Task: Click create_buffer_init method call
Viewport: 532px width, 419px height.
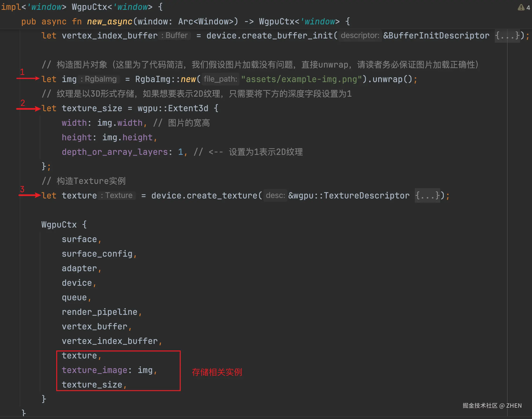Action: 287,36
